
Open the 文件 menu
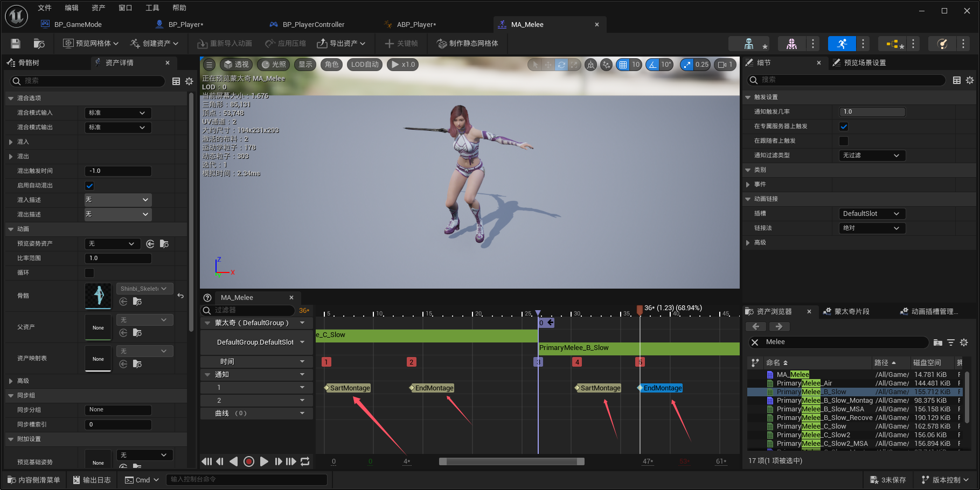click(45, 8)
